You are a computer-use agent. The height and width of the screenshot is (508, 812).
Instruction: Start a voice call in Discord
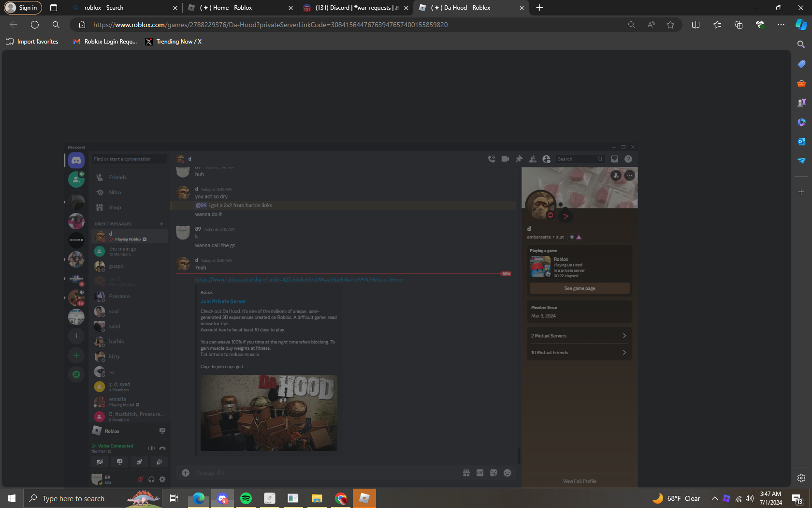point(492,159)
